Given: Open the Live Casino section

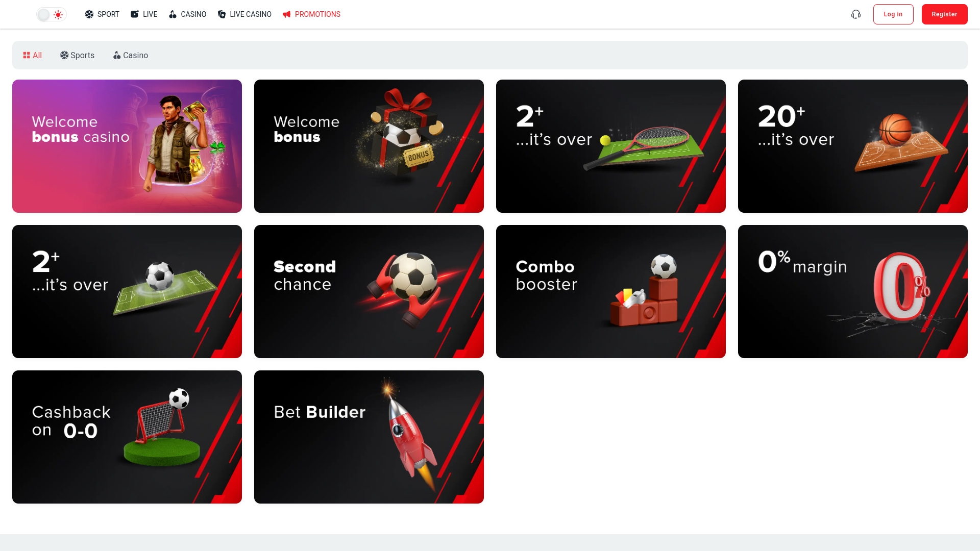Looking at the screenshot, I should pyautogui.click(x=244, y=14).
